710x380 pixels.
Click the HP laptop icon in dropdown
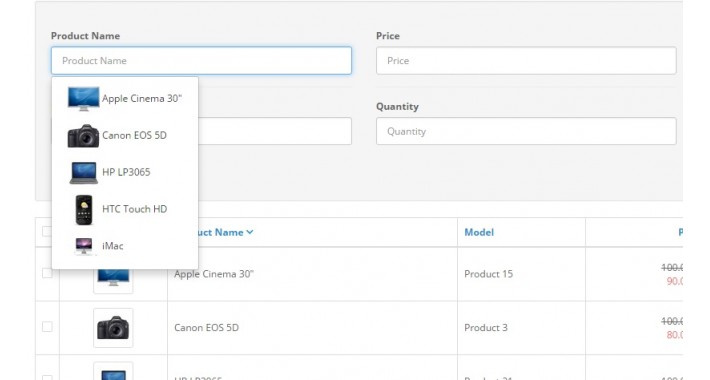point(83,173)
